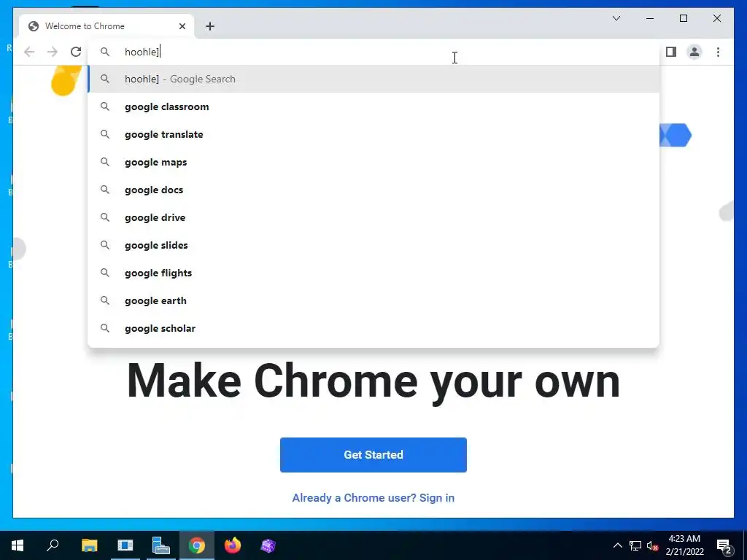Image resolution: width=747 pixels, height=560 pixels.
Task: Go back with the back arrow
Action: click(x=29, y=52)
